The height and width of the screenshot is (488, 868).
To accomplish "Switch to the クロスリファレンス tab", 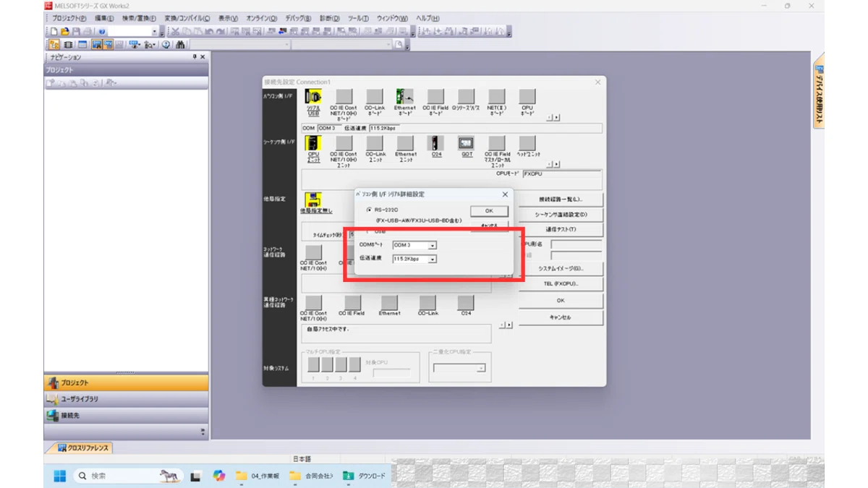I will (82, 448).
